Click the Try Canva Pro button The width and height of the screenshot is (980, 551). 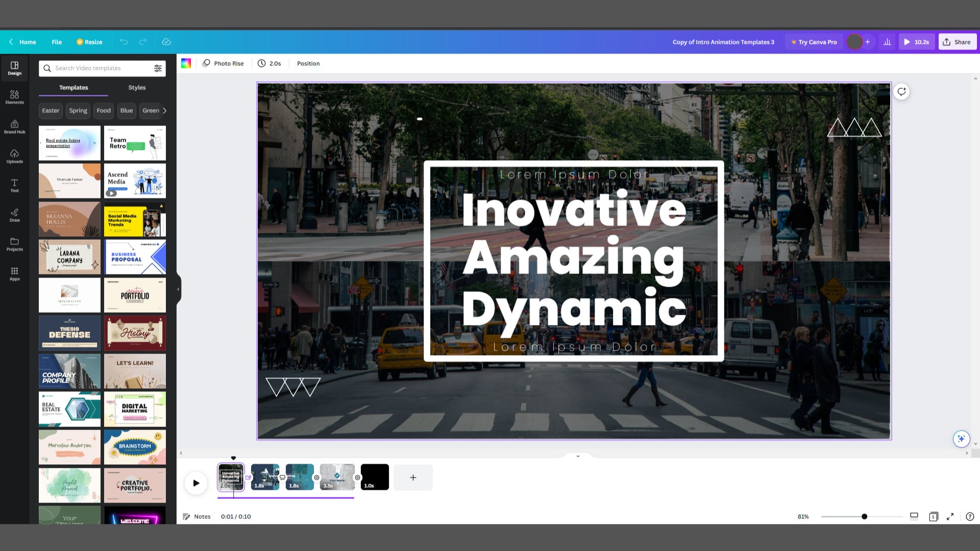pos(814,42)
